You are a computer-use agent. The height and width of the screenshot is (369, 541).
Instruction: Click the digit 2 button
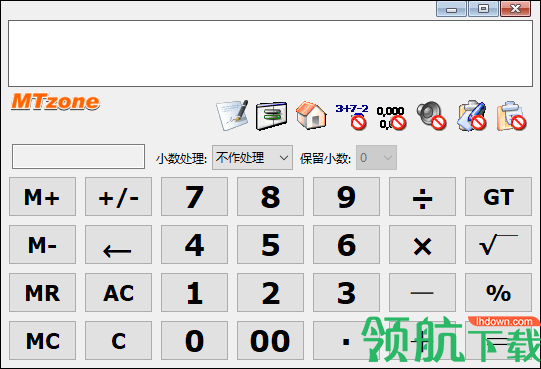click(x=270, y=293)
